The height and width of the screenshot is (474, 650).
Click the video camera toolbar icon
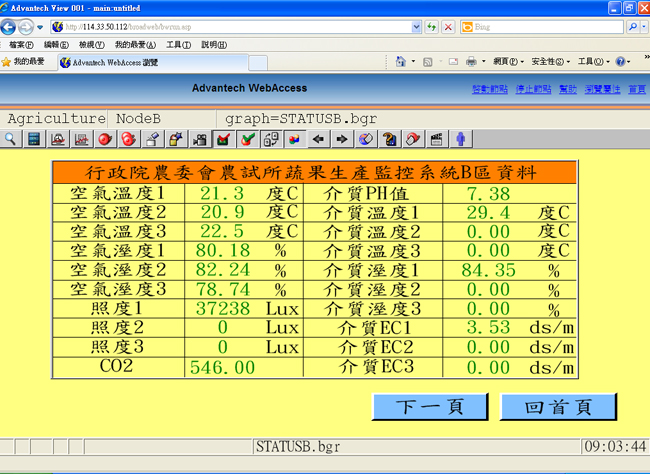pos(200,139)
